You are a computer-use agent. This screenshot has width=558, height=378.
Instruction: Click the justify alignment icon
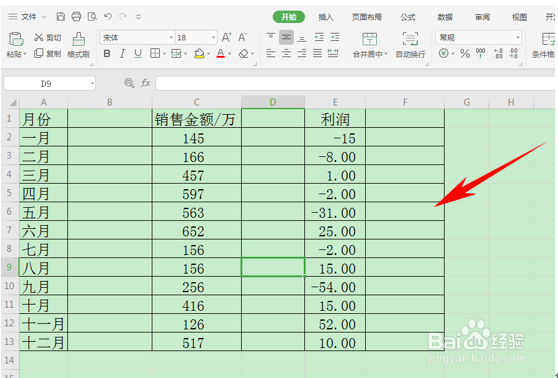coord(317,54)
